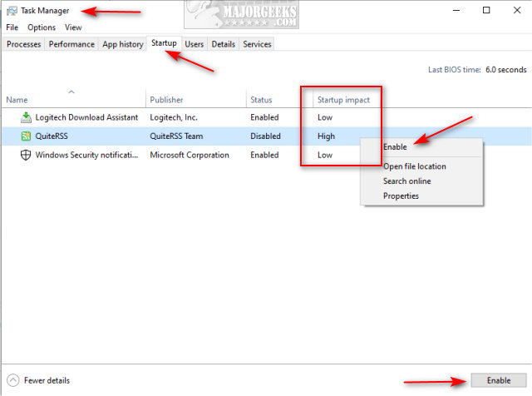
Task: Close the Task Manager window
Action: click(x=517, y=10)
